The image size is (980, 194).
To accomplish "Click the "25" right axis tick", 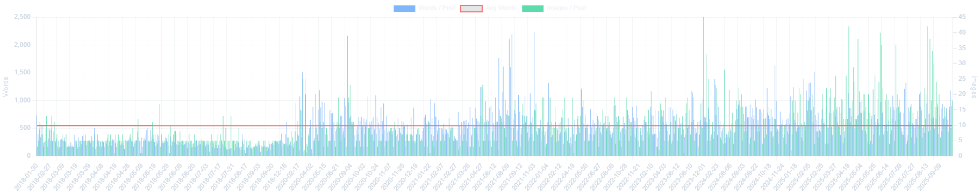I will pyautogui.click(x=962, y=79).
